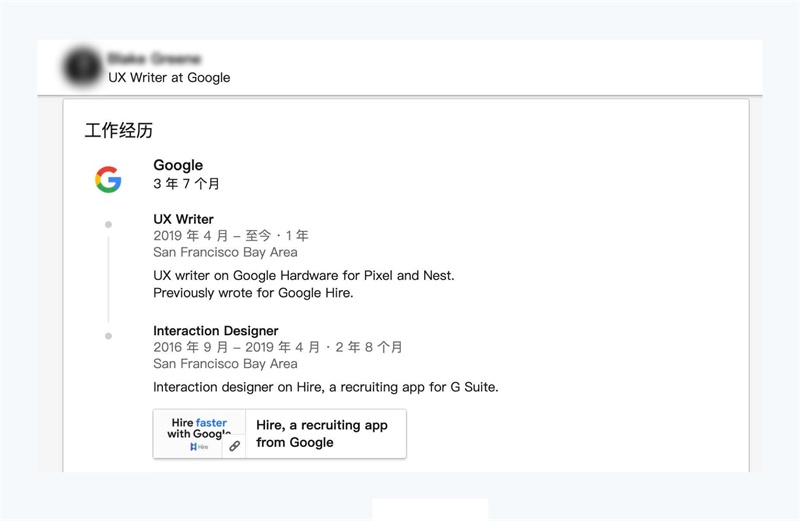
Task: Click "Previously wrote for Google Hire" text
Action: [253, 293]
